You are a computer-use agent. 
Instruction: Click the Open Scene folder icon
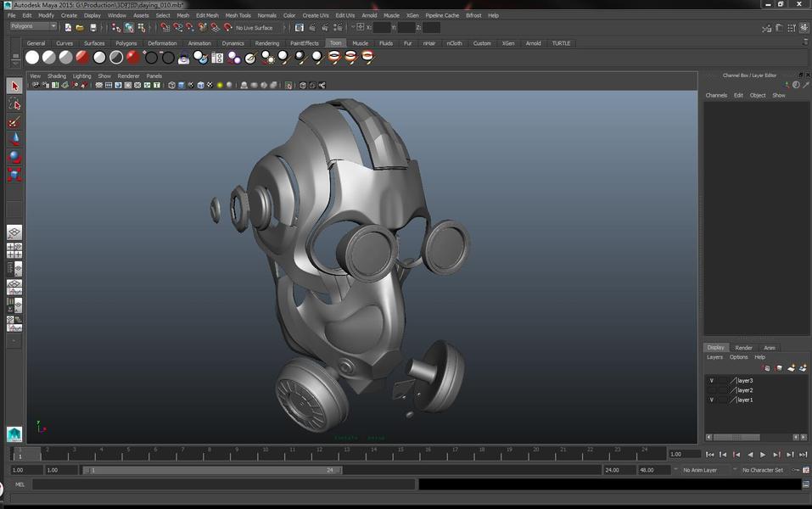coord(80,28)
